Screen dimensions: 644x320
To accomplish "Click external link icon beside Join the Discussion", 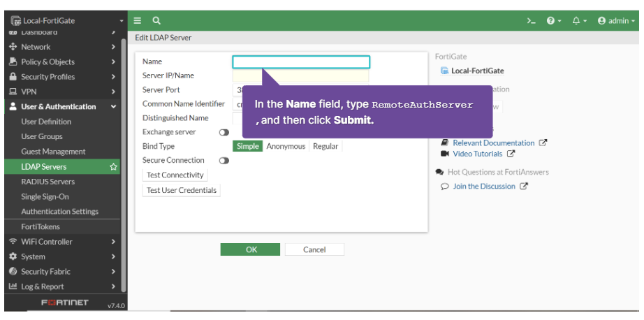I will tap(524, 186).
